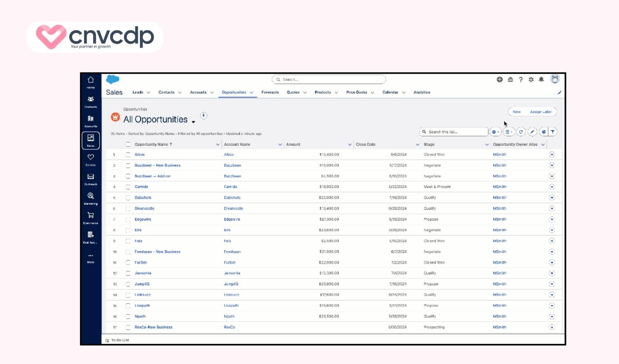Select the Aibox row checkbox
The width and height of the screenshot is (619, 364).
(128, 155)
